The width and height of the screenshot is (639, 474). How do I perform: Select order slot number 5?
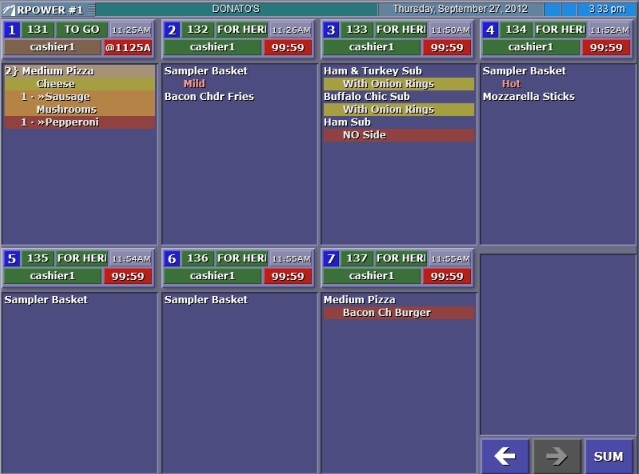12,258
